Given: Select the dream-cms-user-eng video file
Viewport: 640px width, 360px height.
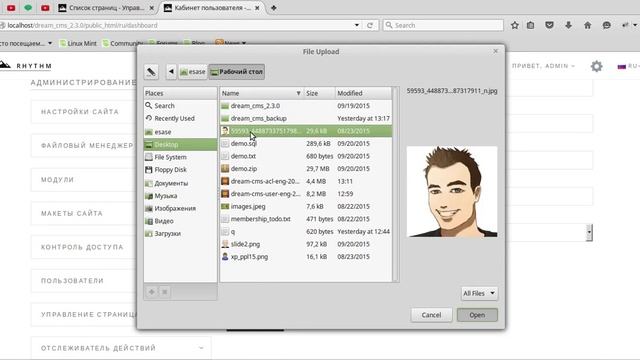Looking at the screenshot, I should 306,194.
